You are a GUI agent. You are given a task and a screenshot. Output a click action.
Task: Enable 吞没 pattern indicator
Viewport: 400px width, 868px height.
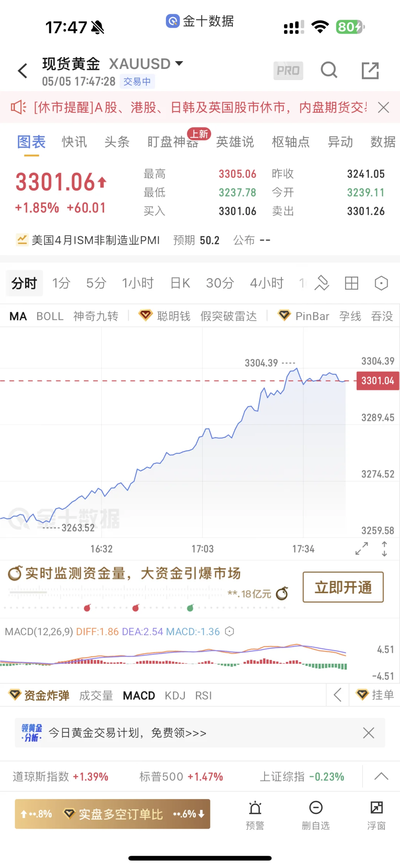382,316
